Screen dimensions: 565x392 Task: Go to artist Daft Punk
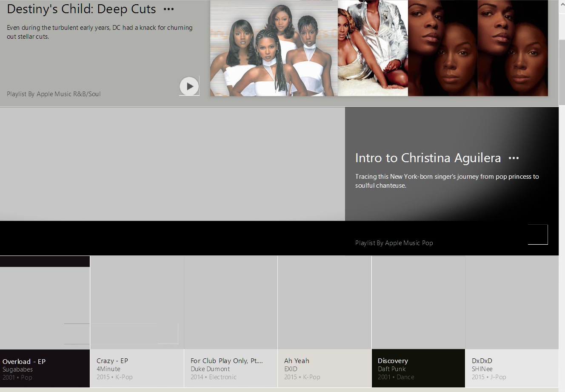pos(392,369)
